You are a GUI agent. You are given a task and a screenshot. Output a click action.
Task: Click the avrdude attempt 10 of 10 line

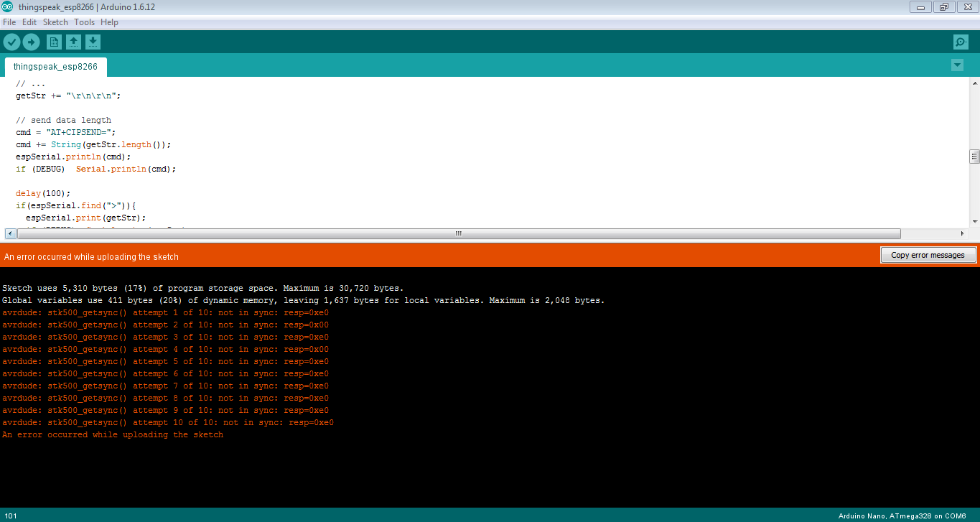pos(168,422)
